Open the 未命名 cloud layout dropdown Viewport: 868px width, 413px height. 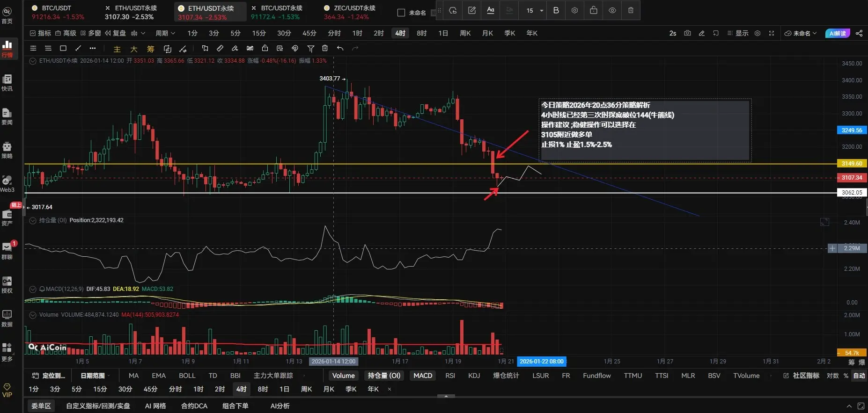[x=801, y=33]
